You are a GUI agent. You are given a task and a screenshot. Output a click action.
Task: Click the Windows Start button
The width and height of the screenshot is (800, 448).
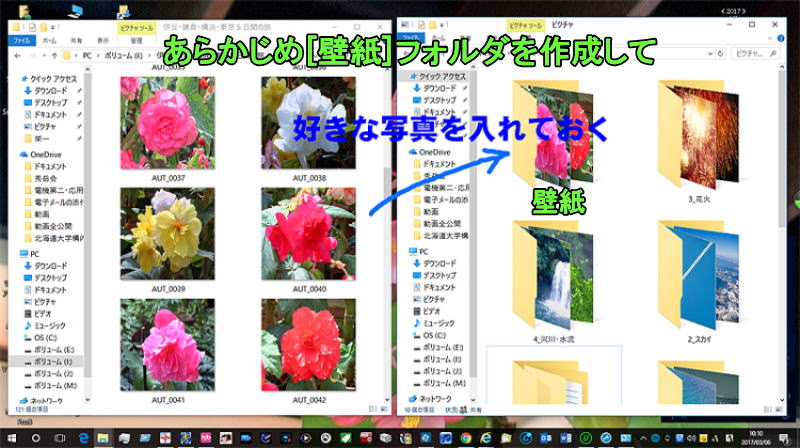(11, 438)
